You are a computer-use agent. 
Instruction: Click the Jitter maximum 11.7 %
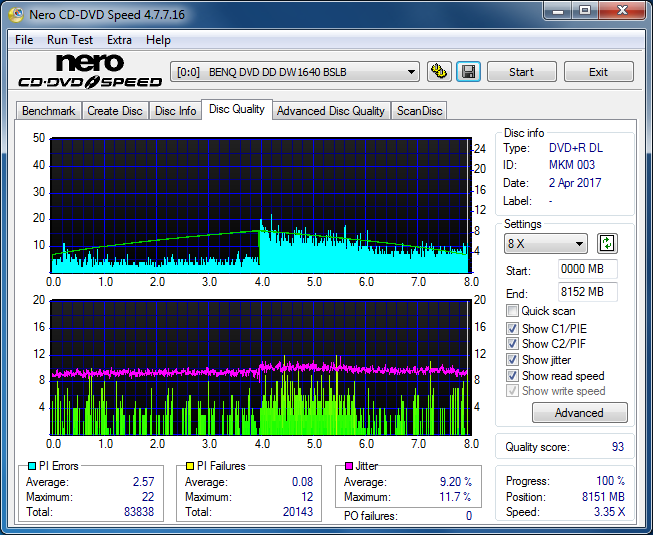(456, 497)
